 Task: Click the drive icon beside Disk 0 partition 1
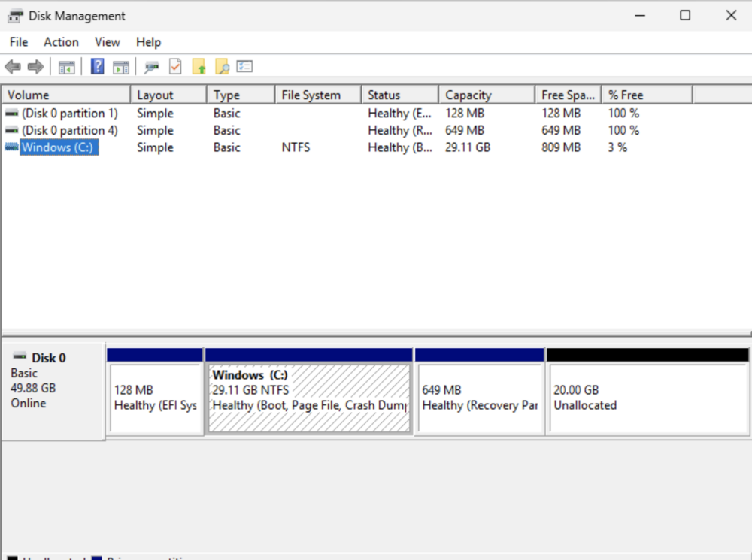[x=11, y=114]
